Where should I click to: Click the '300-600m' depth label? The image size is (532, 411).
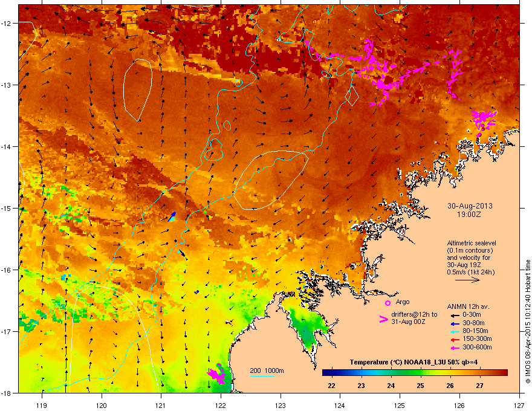(477, 348)
